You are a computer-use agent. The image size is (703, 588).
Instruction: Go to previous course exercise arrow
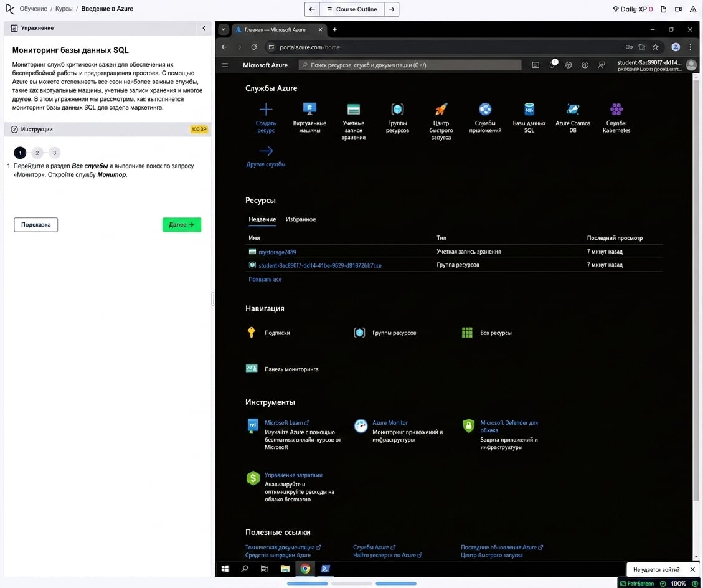(312, 9)
